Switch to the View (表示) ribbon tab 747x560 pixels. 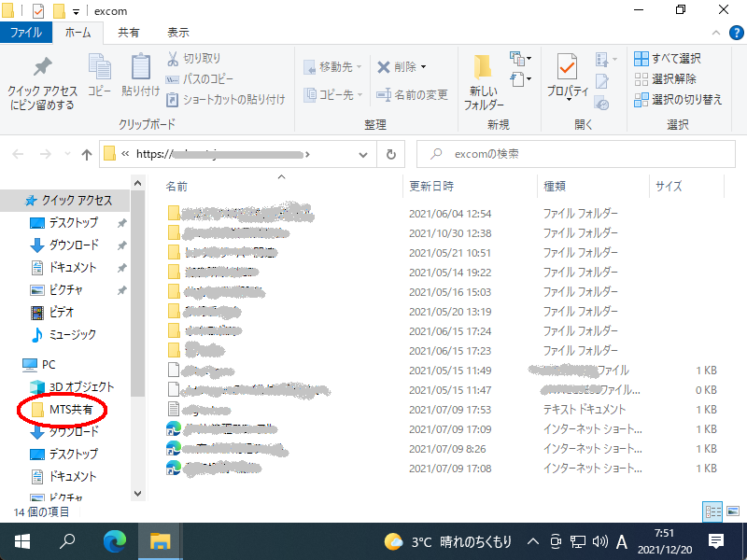[177, 32]
